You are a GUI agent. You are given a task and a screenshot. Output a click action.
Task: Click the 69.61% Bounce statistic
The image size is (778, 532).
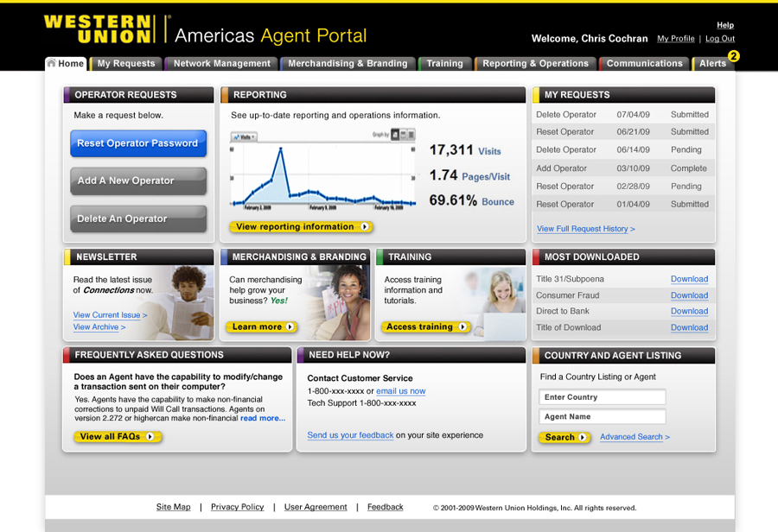(x=471, y=201)
